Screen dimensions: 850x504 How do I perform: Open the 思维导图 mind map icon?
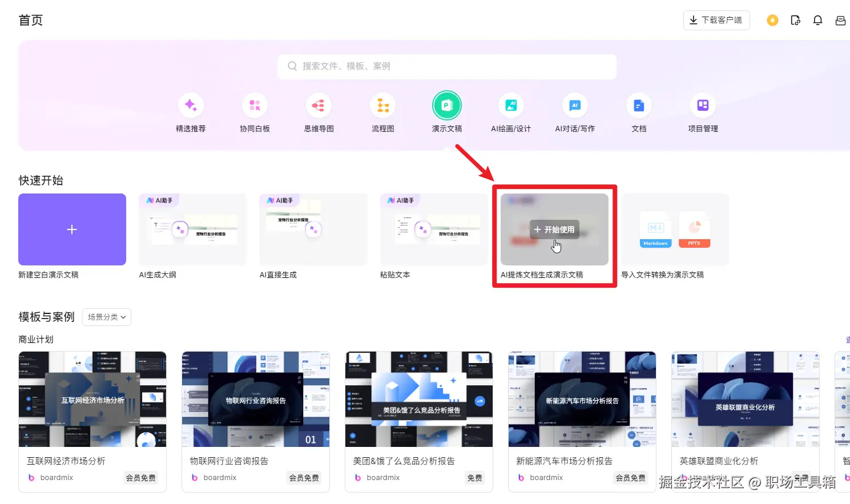pyautogui.click(x=319, y=106)
